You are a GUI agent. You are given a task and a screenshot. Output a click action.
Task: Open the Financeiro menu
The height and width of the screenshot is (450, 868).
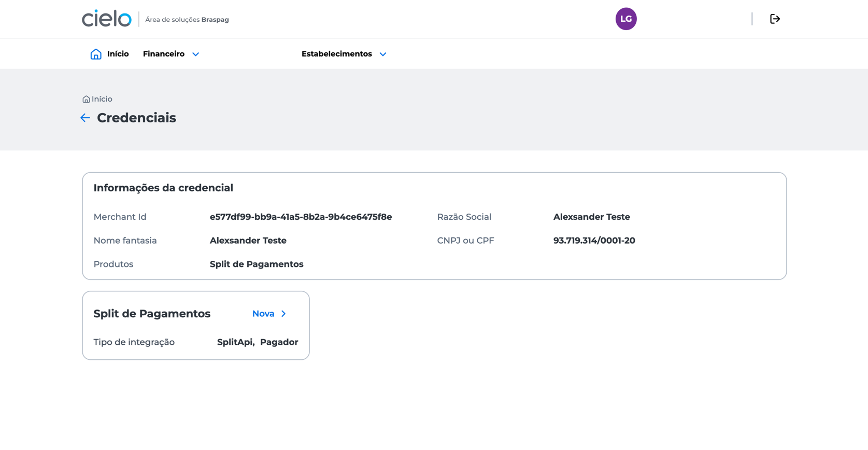[x=164, y=54]
